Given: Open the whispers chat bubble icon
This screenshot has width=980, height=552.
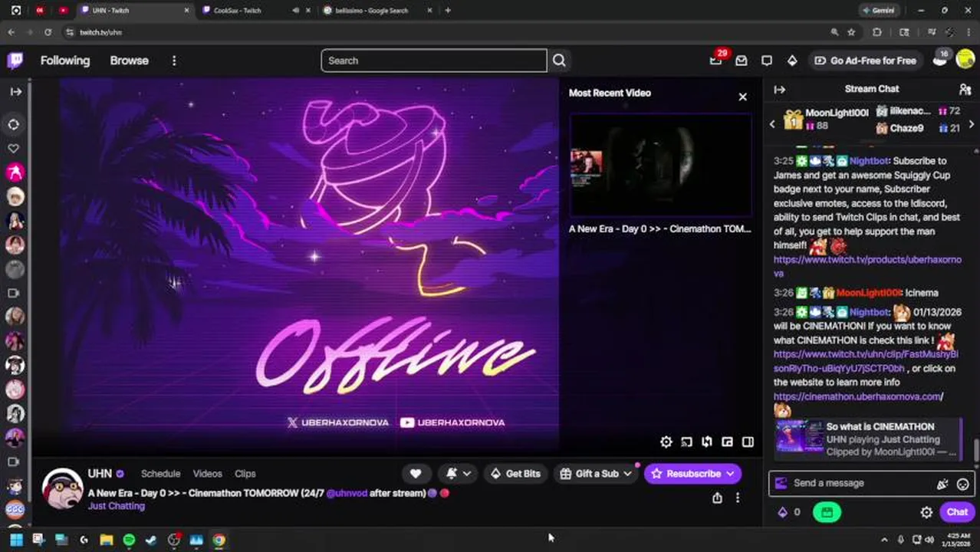Looking at the screenshot, I should click(767, 61).
